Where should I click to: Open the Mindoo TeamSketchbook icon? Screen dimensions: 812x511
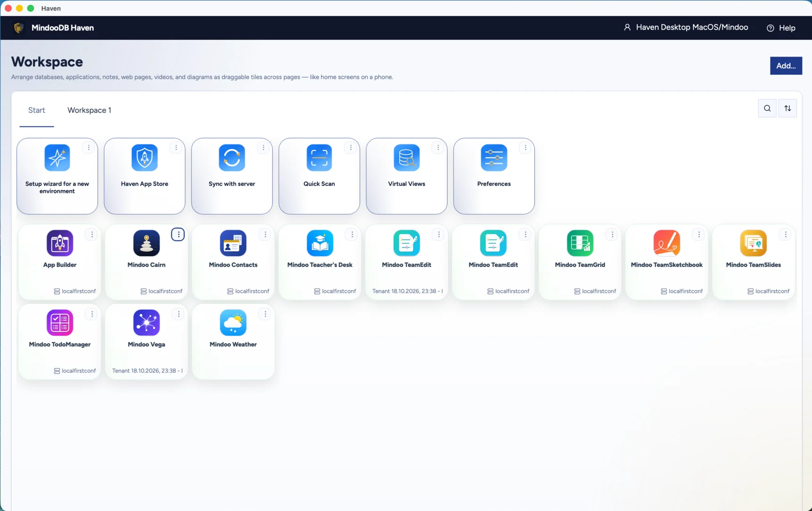coord(667,243)
